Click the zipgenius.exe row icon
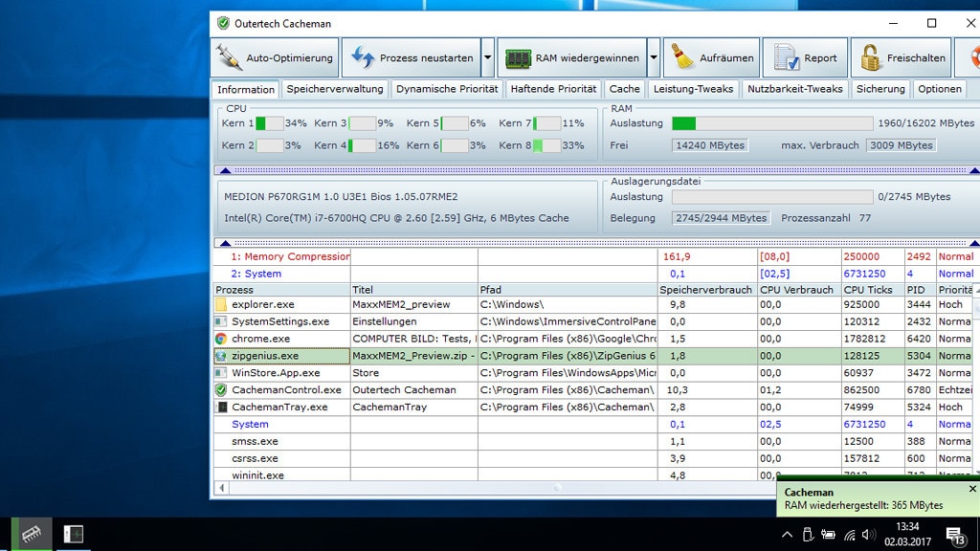 [x=221, y=356]
